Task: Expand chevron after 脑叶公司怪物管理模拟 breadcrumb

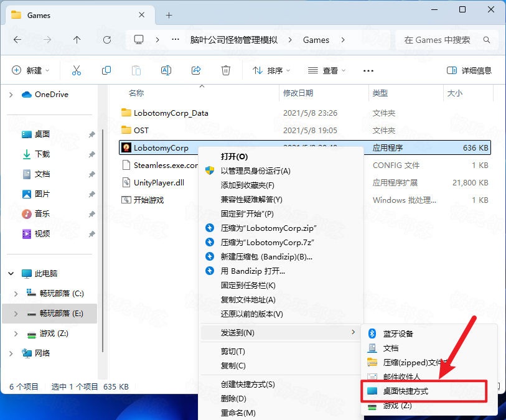Action: click(x=290, y=40)
